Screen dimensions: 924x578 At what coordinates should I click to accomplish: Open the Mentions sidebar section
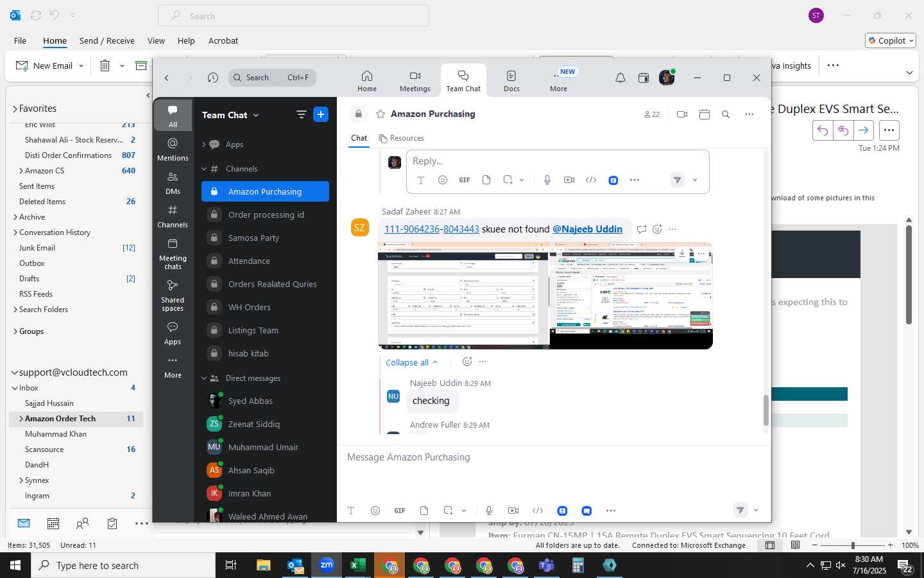point(173,149)
